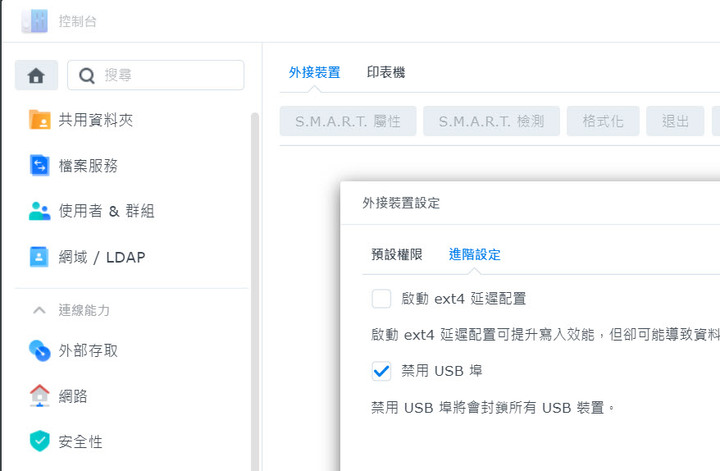Open 共用資料夾 folder icon
This screenshot has height=471, width=720.
click(39, 120)
